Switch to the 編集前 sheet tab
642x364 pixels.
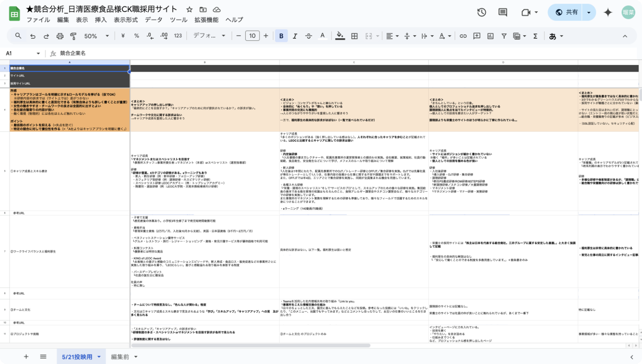(x=120, y=356)
